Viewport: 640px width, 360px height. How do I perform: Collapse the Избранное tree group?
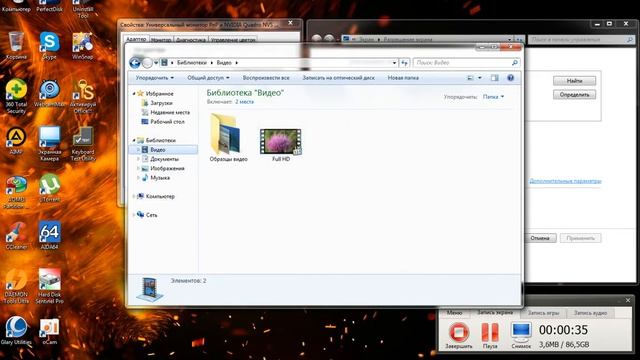point(133,93)
